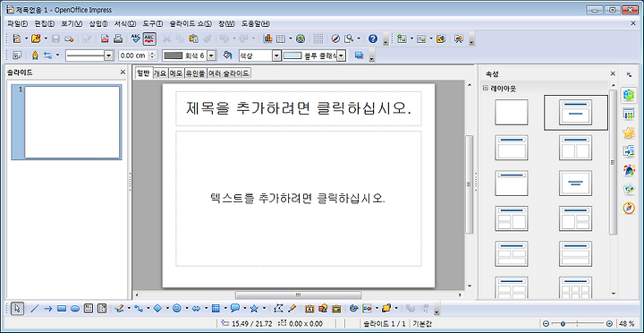The height and width of the screenshot is (333, 644).
Task: Insert a chart via toolbar icon
Action: pyautogui.click(x=268, y=38)
